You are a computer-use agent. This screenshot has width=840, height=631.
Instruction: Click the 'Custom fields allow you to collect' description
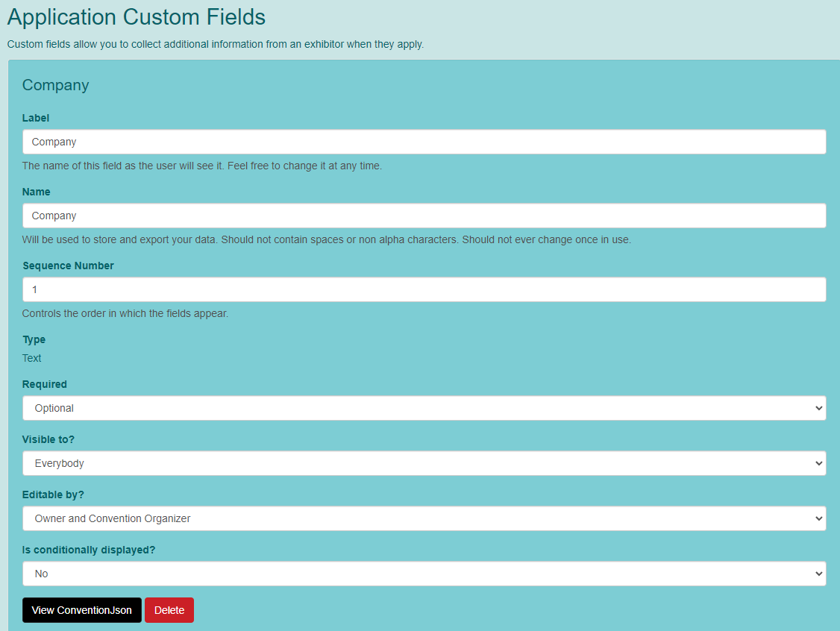tap(216, 45)
